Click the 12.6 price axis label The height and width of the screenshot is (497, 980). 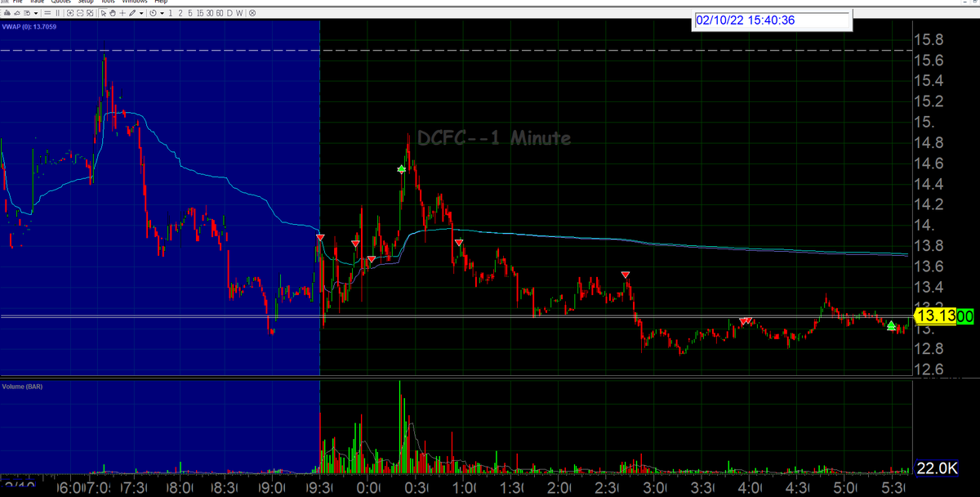(929, 369)
